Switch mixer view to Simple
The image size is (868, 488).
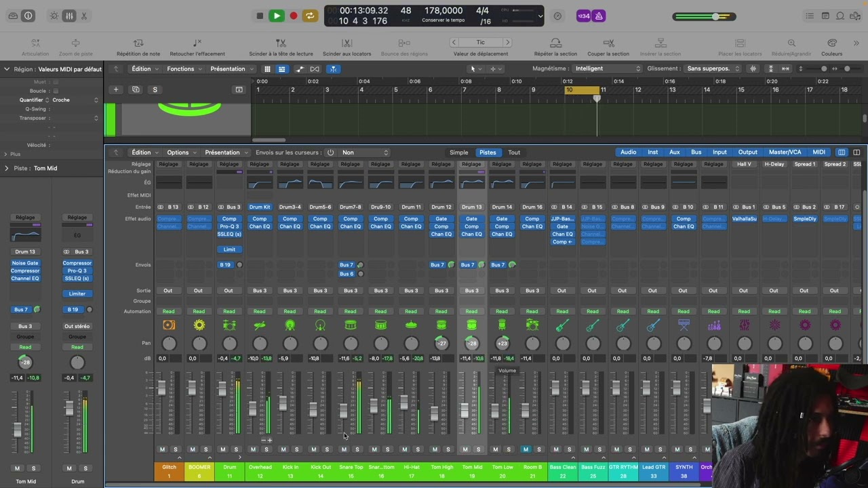click(459, 152)
